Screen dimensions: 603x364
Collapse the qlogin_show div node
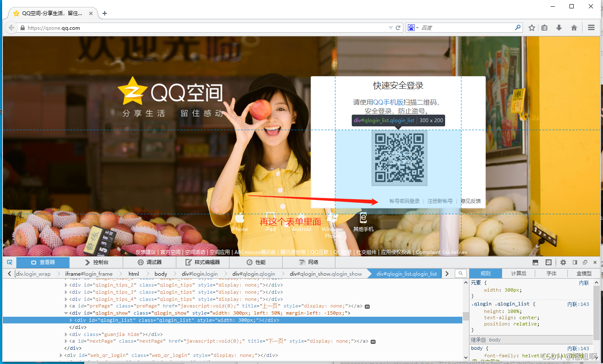coord(66,313)
